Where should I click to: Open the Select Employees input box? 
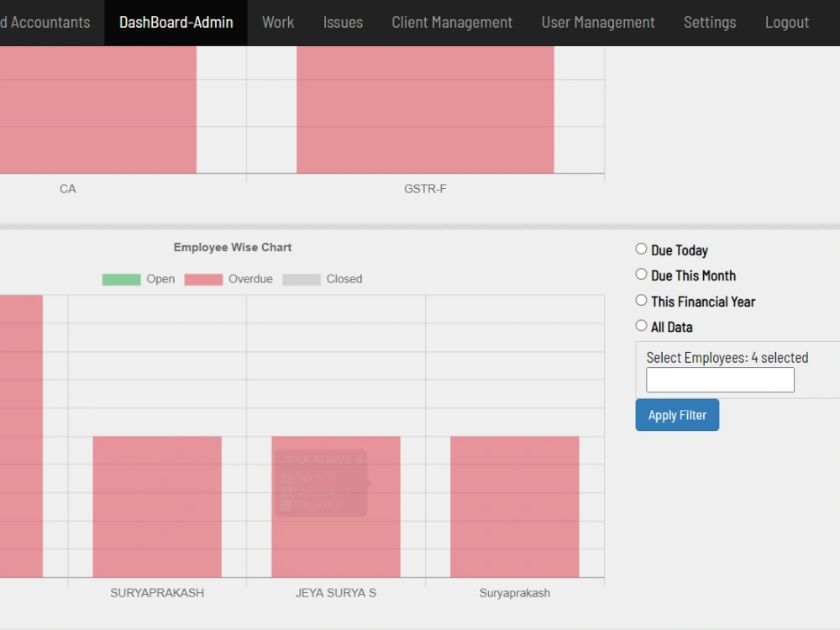[x=720, y=380]
